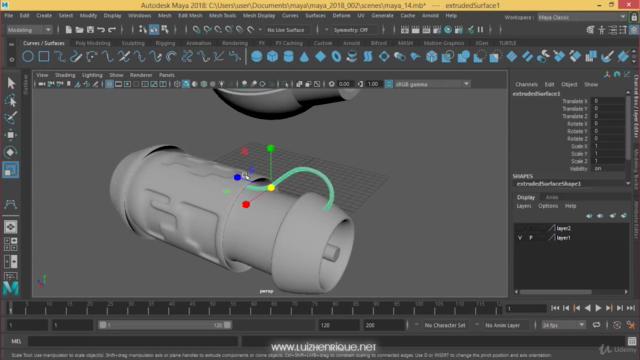Viewport: 640px width, 360px height.
Task: Toggle layer1 visibility V box
Action: tap(520, 238)
